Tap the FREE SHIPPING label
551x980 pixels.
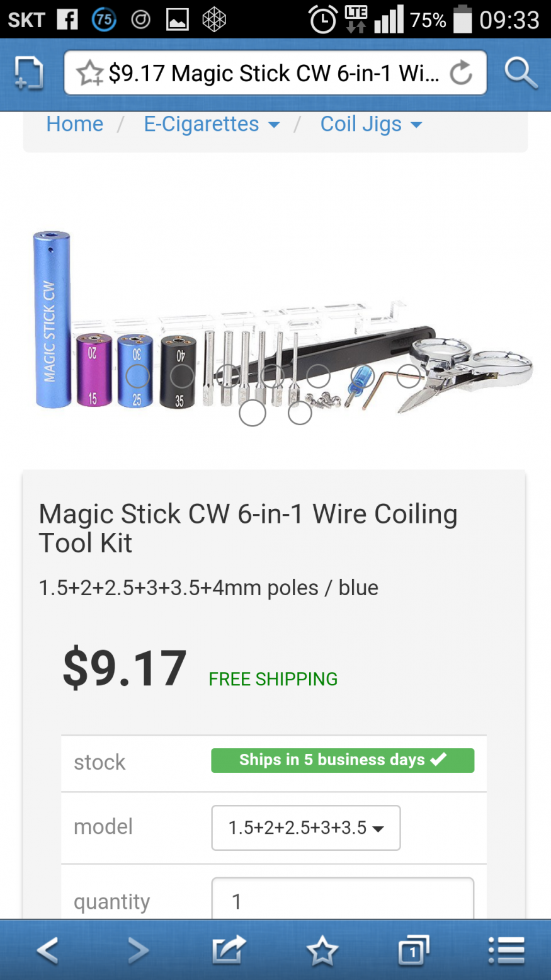pos(273,679)
